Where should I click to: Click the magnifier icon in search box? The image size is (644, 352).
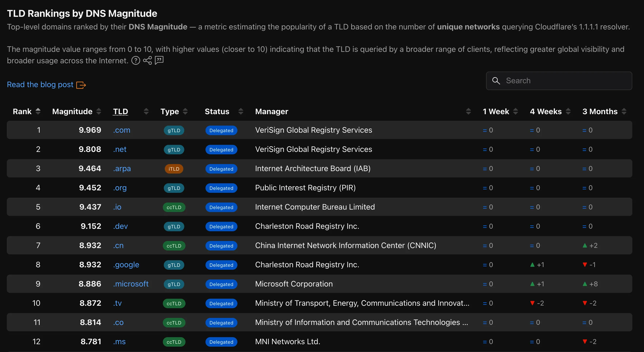pos(496,81)
